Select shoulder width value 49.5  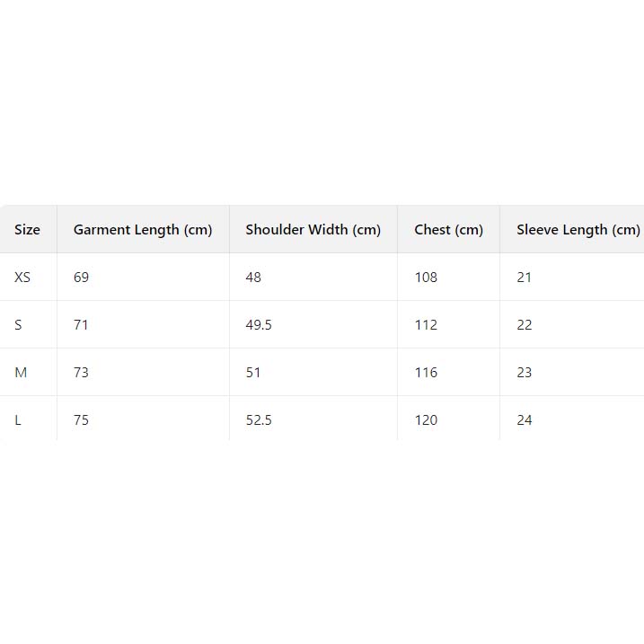(x=259, y=325)
